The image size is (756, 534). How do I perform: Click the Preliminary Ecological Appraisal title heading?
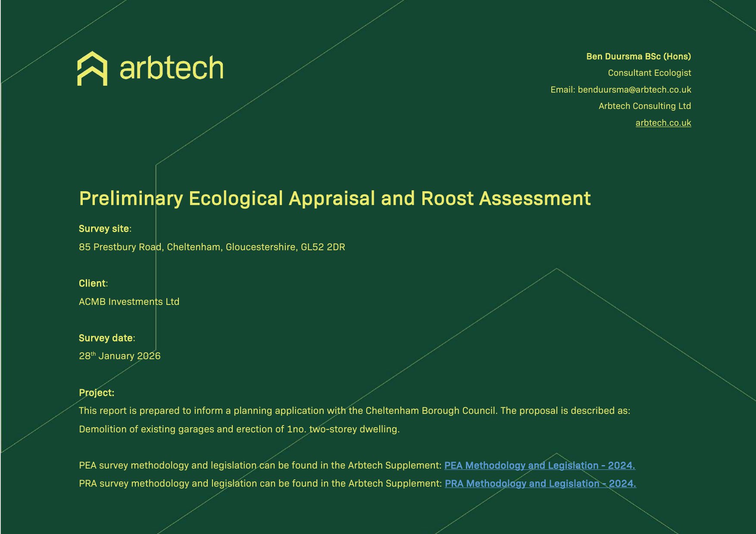point(334,199)
